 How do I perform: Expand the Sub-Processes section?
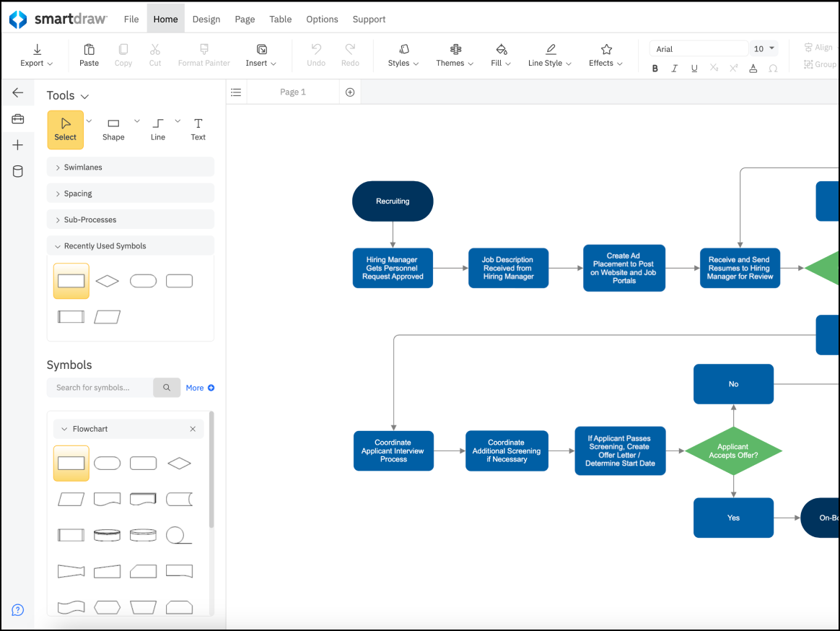click(130, 219)
